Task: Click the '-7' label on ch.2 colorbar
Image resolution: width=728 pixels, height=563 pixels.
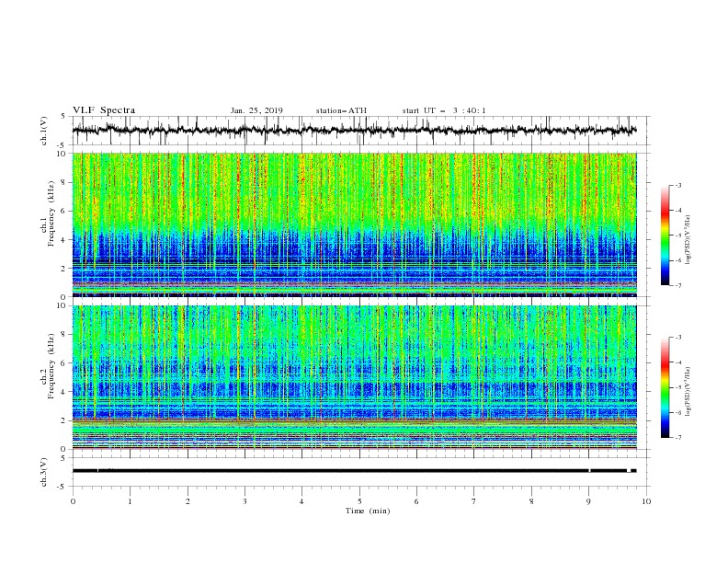Action: (677, 438)
